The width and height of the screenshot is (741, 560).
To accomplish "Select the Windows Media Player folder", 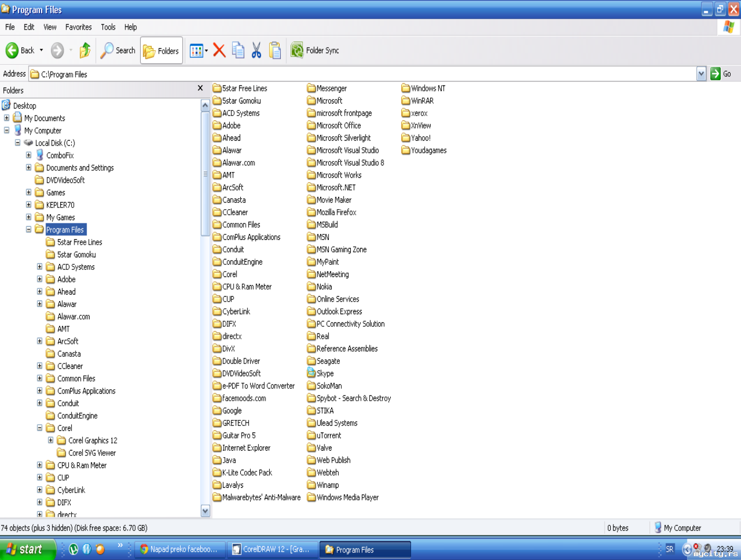I will [x=343, y=498].
